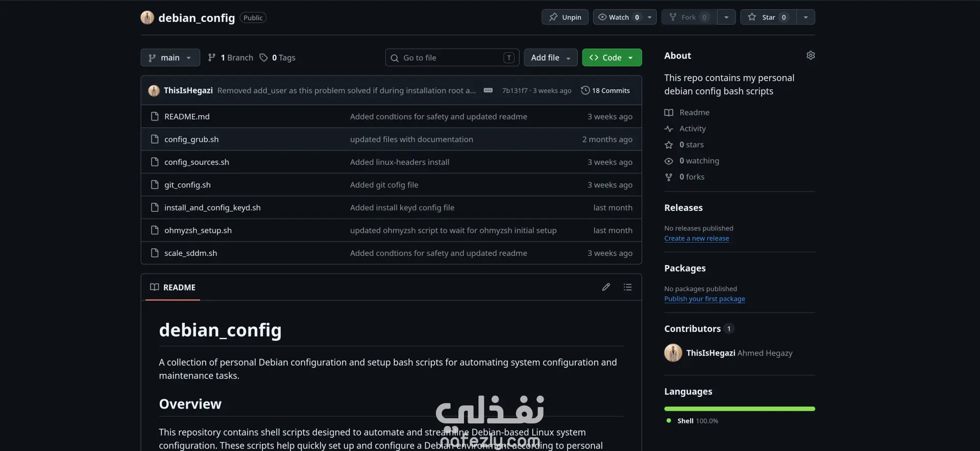Click the contributor avatar for Ahmed Hegazy
This screenshot has width=980, height=451.
tap(673, 353)
